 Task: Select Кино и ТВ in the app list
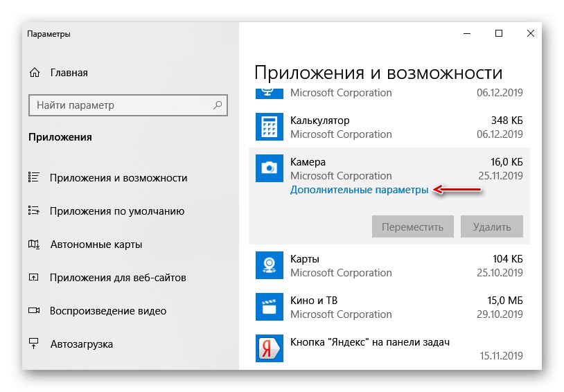389,307
